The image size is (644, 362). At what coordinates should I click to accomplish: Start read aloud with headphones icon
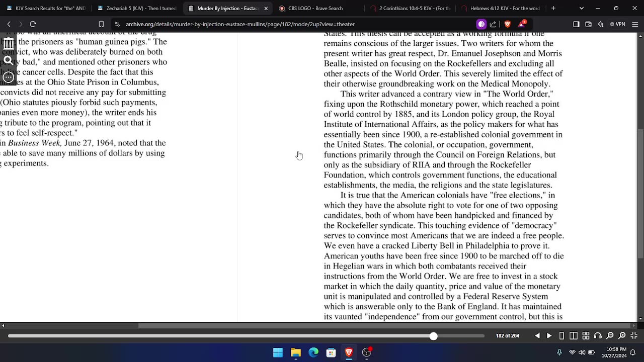pyautogui.click(x=598, y=336)
